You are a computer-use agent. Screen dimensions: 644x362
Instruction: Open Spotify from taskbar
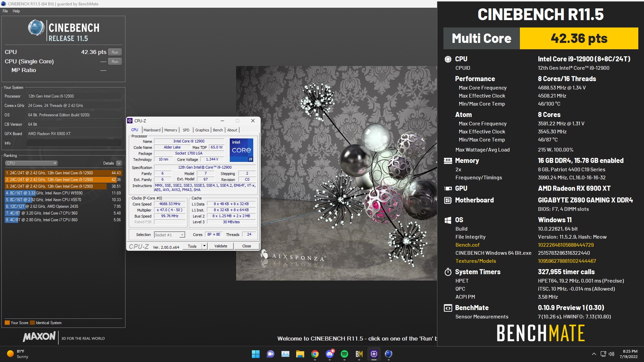tap(344, 354)
